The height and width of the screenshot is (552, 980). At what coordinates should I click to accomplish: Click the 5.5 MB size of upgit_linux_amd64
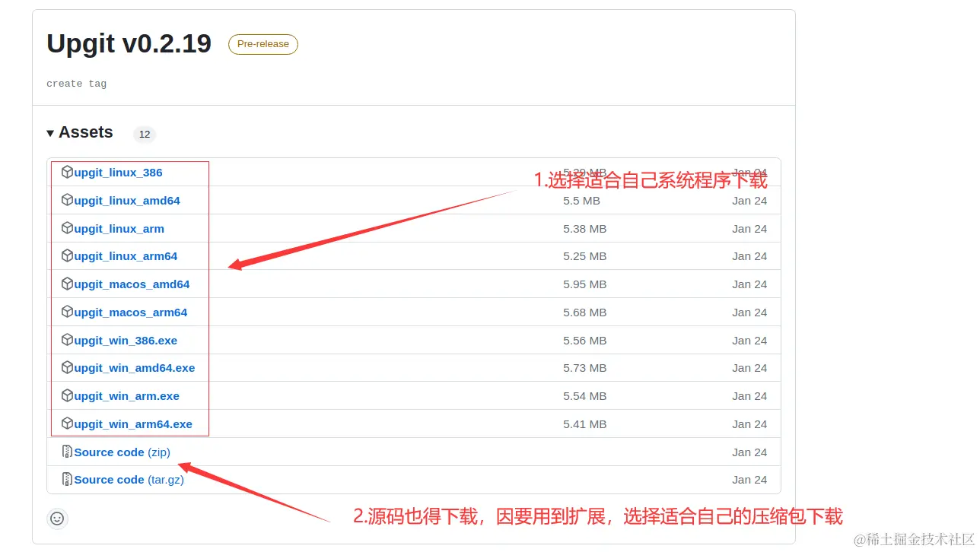coord(581,201)
